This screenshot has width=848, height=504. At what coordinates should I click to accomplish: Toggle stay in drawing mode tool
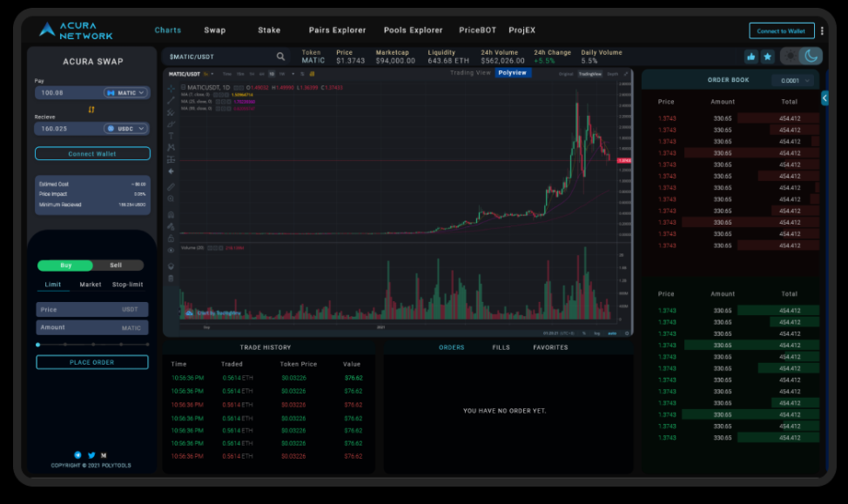[171, 226]
